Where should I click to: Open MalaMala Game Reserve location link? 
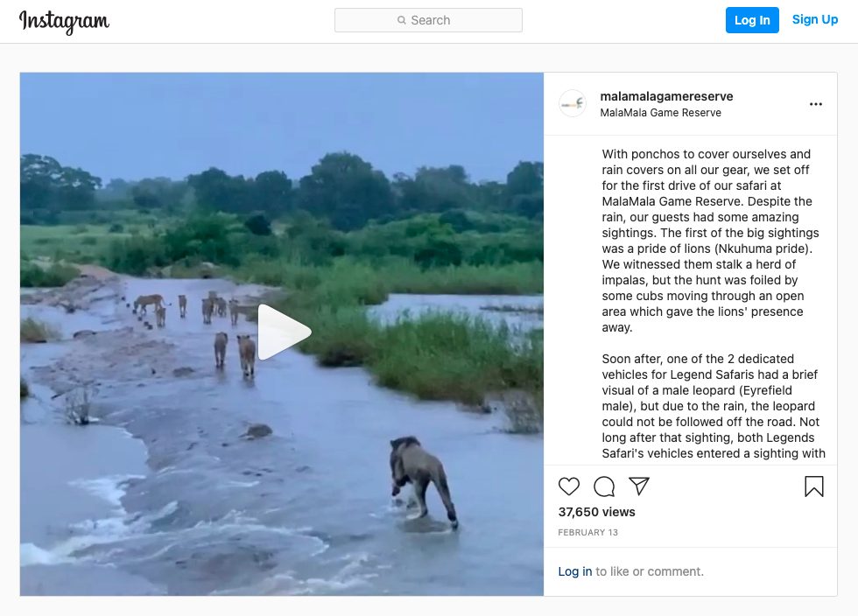pyautogui.click(x=660, y=113)
